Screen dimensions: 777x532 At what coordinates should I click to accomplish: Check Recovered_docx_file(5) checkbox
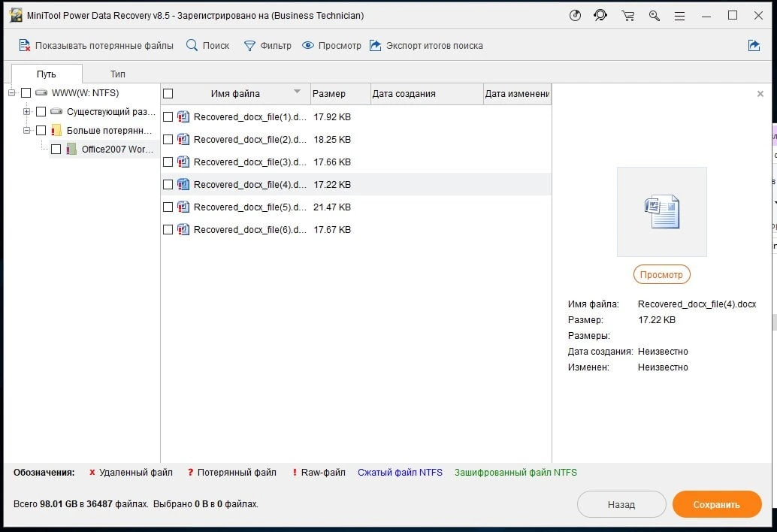[168, 207]
